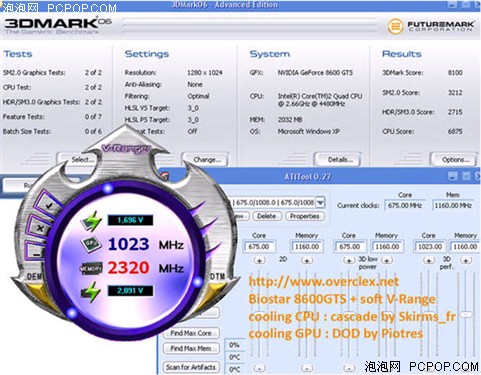The image size is (481, 375).
Task: Click the V-Ranger checkmark apply button
Action: tap(49, 204)
